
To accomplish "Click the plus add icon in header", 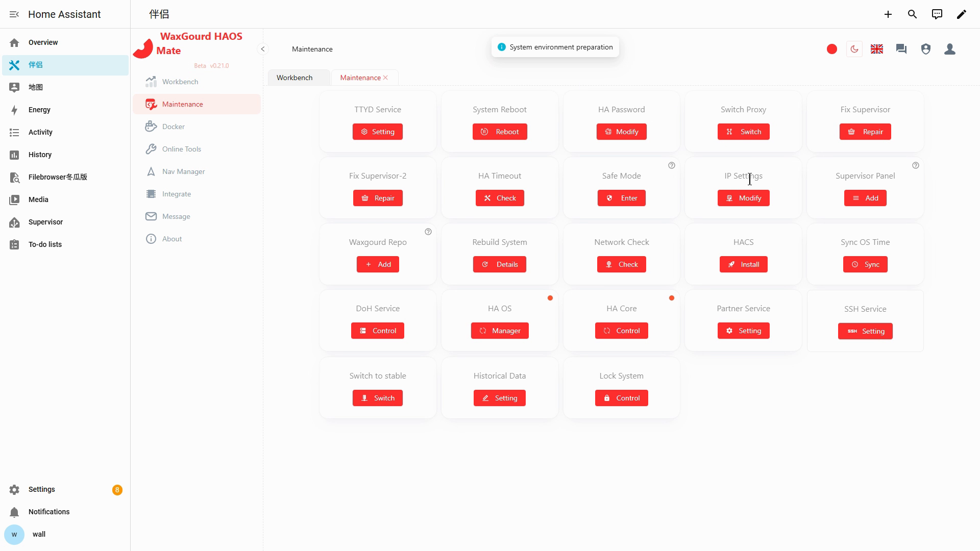I will (x=888, y=14).
